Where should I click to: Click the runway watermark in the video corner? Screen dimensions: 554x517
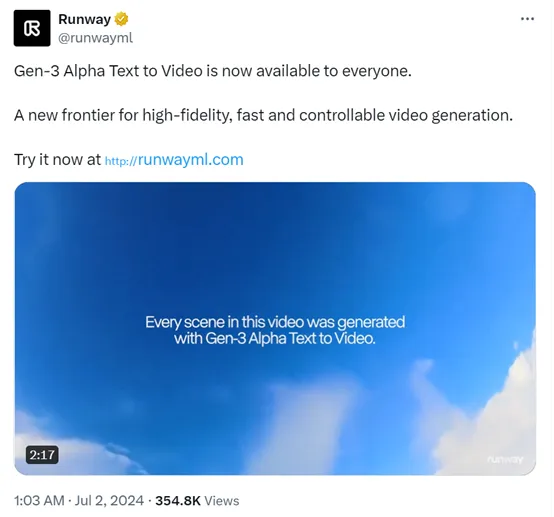pyautogui.click(x=505, y=459)
